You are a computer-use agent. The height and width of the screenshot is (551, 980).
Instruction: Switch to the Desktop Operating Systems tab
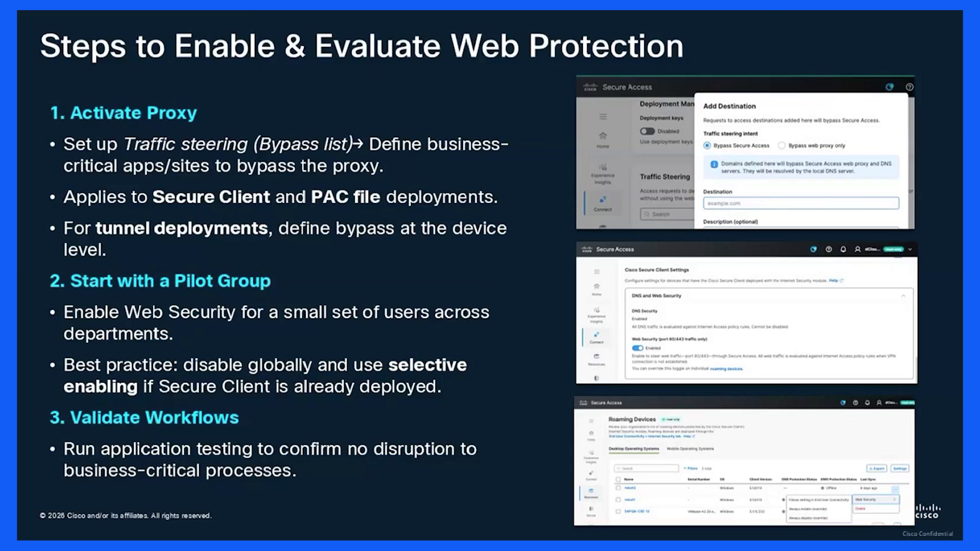(x=634, y=449)
